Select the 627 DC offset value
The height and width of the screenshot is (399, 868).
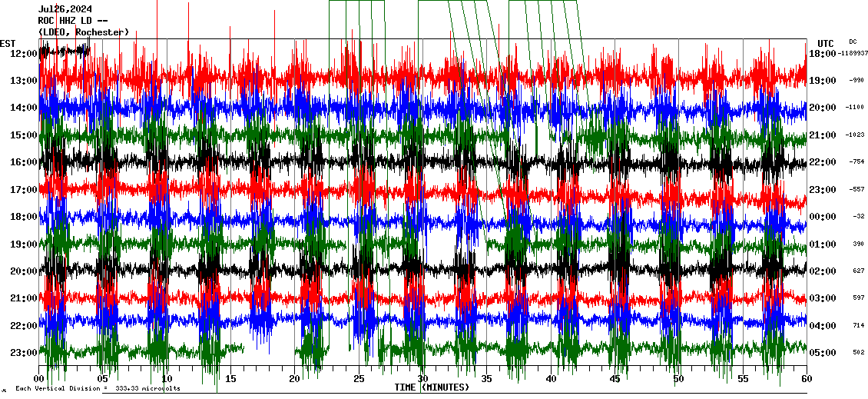(857, 271)
